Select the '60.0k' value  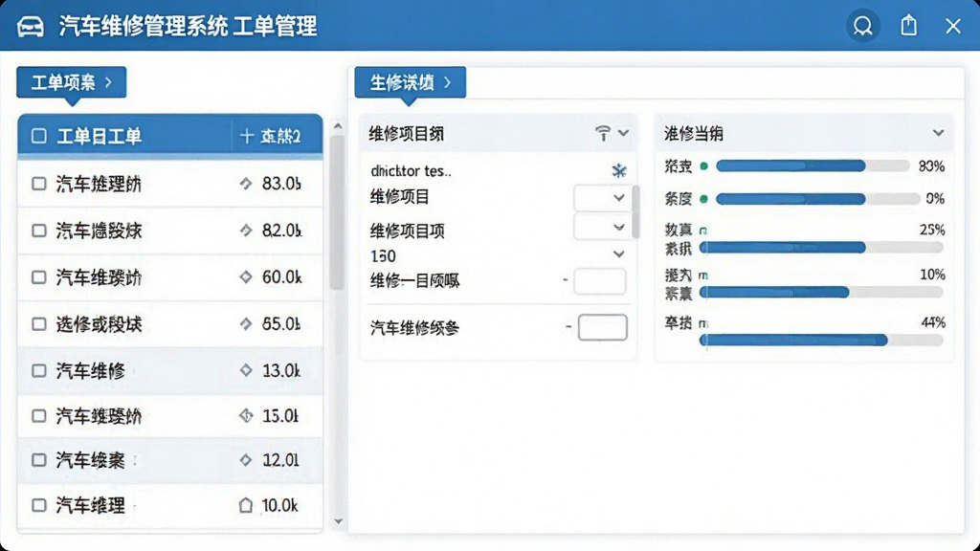point(281,276)
